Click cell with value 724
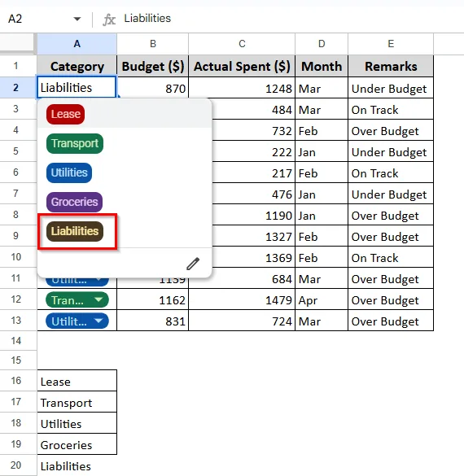The height and width of the screenshot is (476, 464). point(242,321)
